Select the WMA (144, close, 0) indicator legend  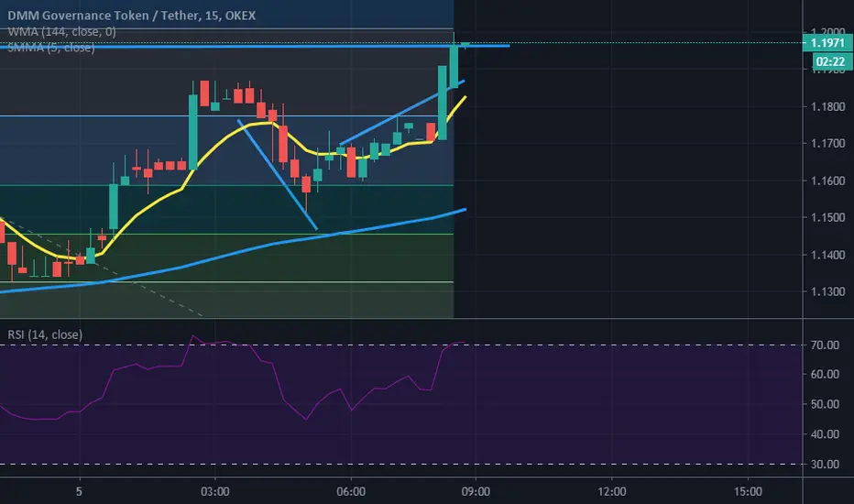(x=61, y=31)
